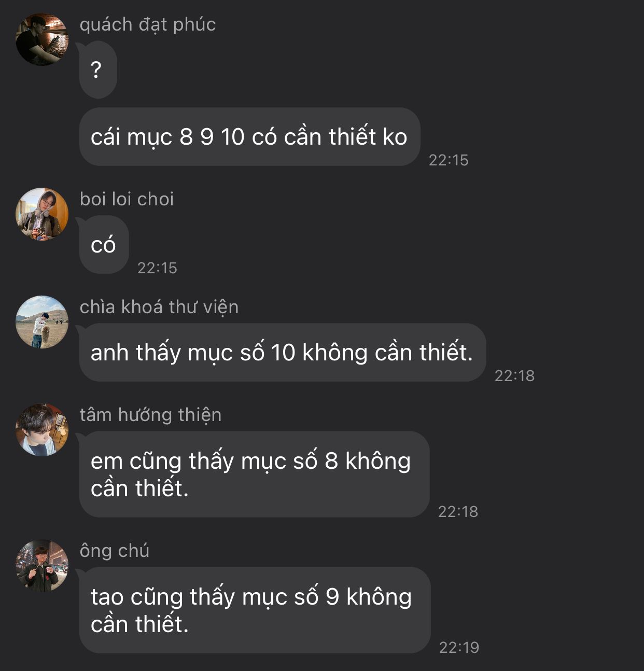Open chìa khoá thư viện's avatar
Screen dimensions: 644x671
42,322
